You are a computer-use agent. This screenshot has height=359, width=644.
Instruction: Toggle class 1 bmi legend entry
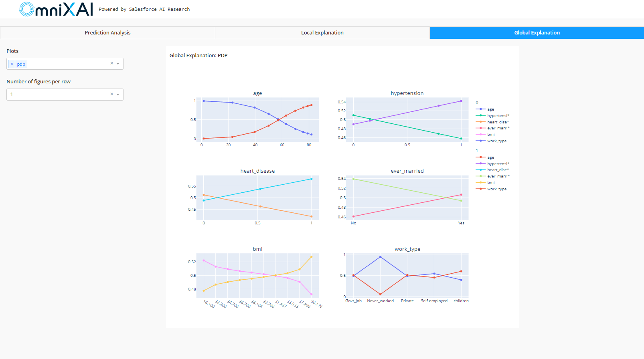click(x=485, y=183)
